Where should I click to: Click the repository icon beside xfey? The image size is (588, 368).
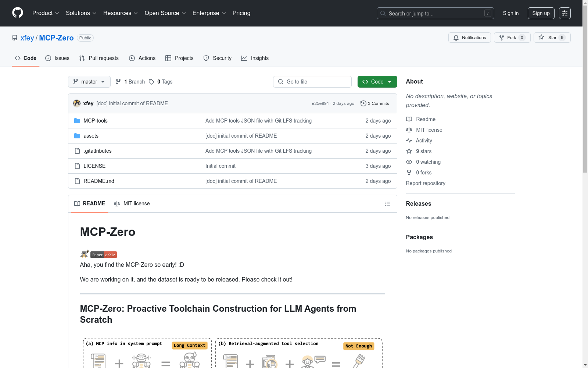click(15, 38)
